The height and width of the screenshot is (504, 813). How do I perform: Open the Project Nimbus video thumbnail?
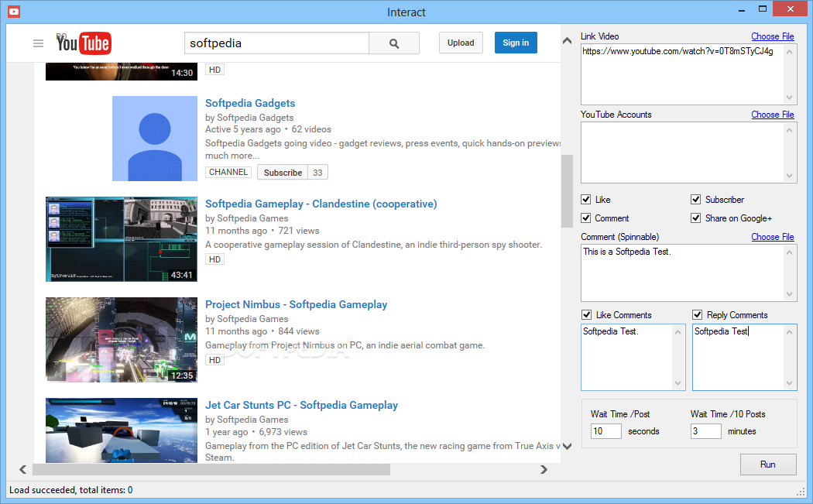coord(122,340)
